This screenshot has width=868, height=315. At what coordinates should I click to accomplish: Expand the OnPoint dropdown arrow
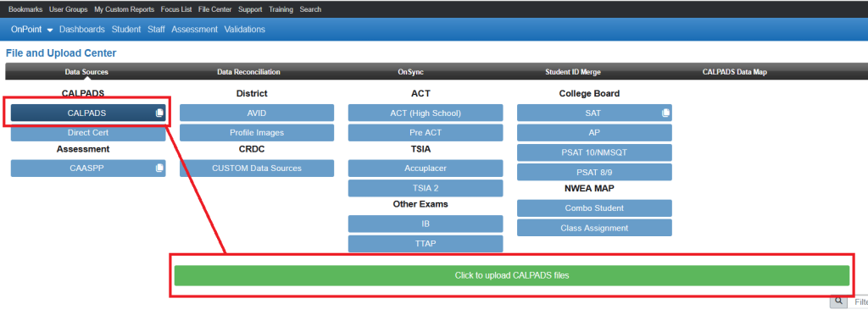pyautogui.click(x=50, y=30)
